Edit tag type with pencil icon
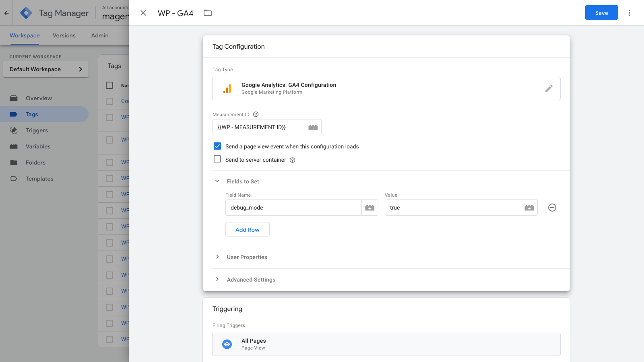Screen dimensions: 644x362 click(549, 88)
